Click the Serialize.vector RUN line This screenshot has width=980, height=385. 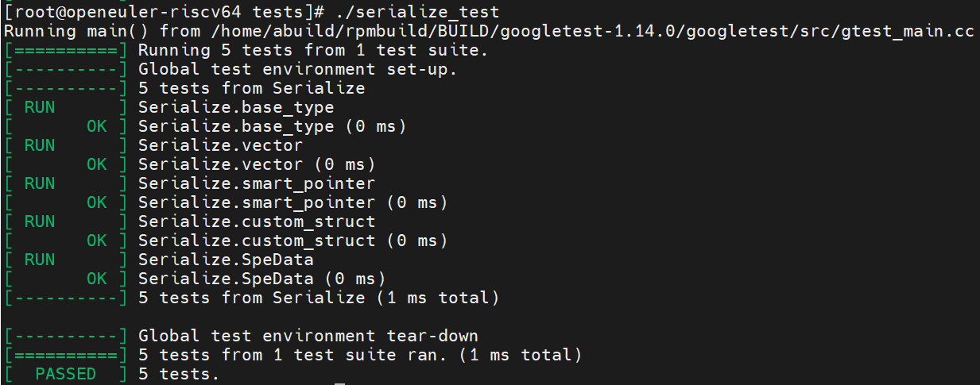(x=153, y=145)
